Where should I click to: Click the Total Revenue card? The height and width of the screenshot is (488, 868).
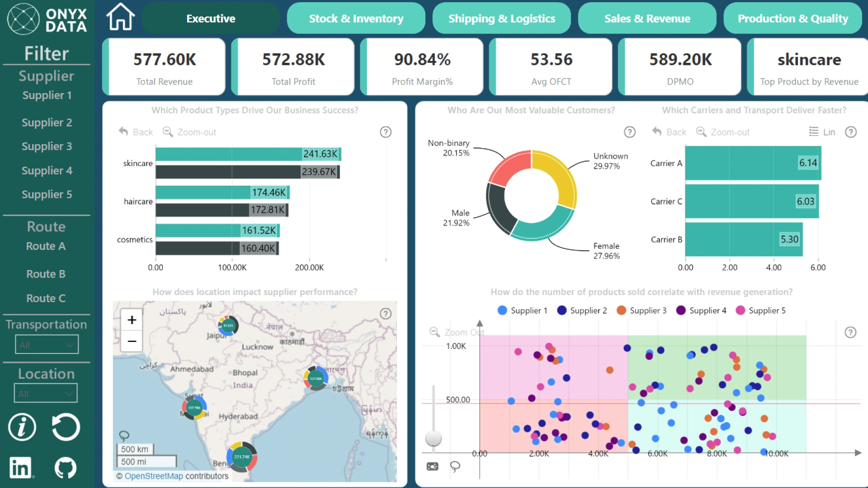click(164, 67)
